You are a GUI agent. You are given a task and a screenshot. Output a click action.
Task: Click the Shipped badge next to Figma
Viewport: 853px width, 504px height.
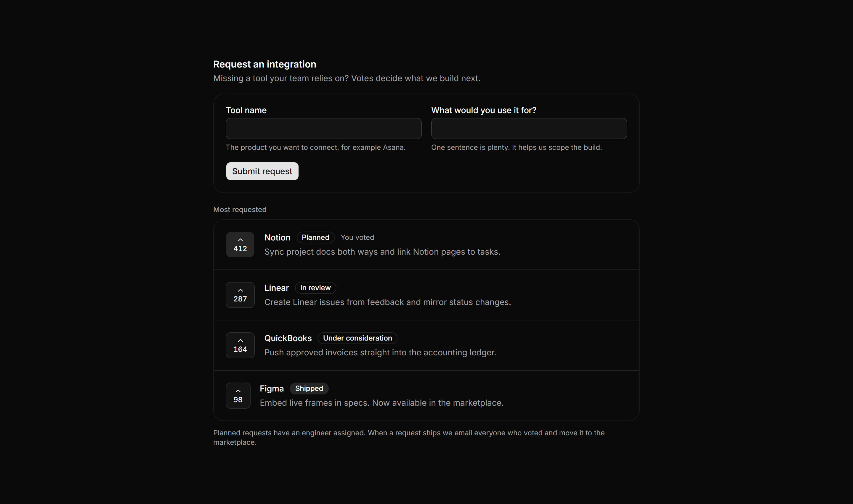pos(309,389)
